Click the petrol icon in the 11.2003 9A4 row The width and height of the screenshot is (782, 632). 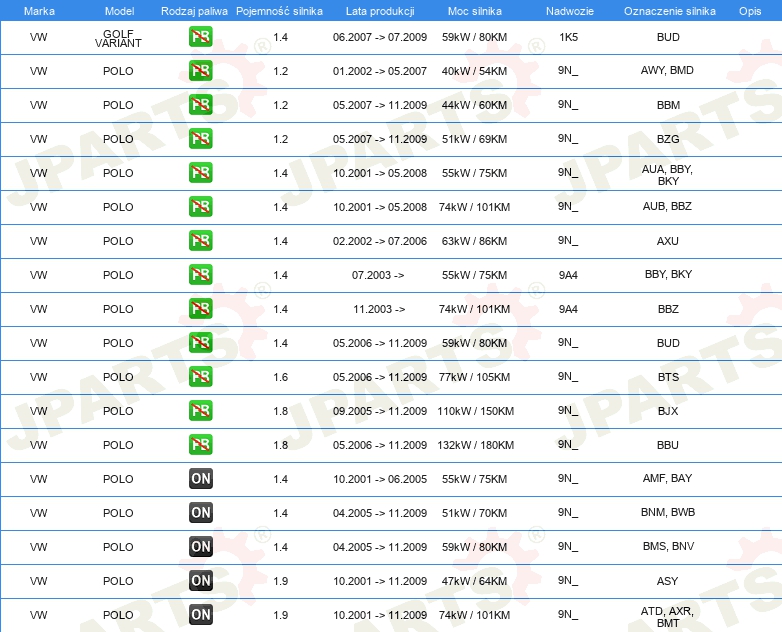coord(200,309)
